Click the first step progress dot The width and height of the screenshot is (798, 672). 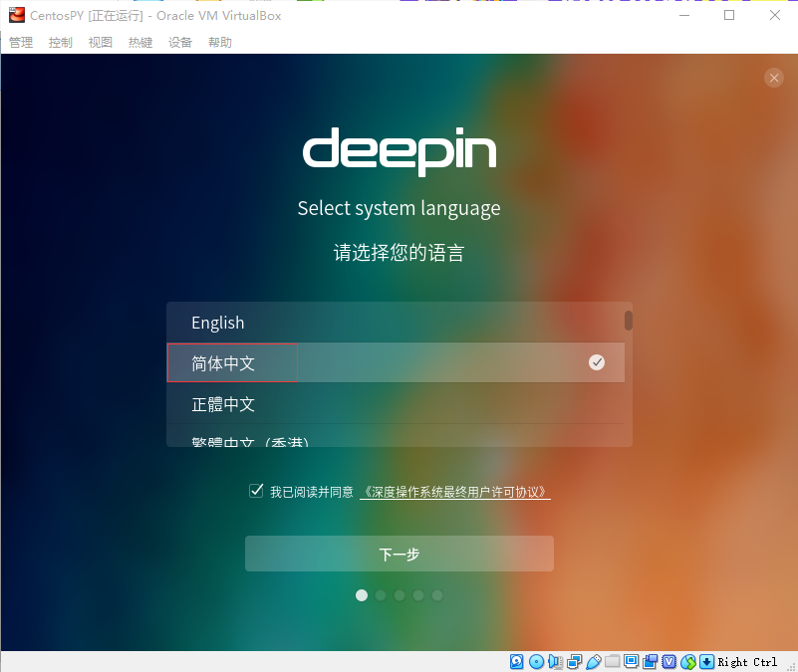click(362, 595)
